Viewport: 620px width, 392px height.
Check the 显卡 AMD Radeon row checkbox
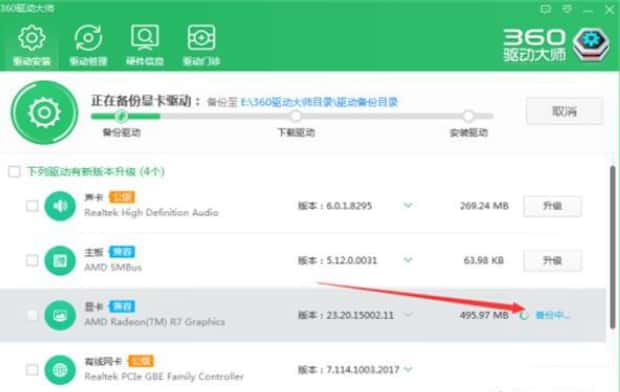(x=32, y=315)
